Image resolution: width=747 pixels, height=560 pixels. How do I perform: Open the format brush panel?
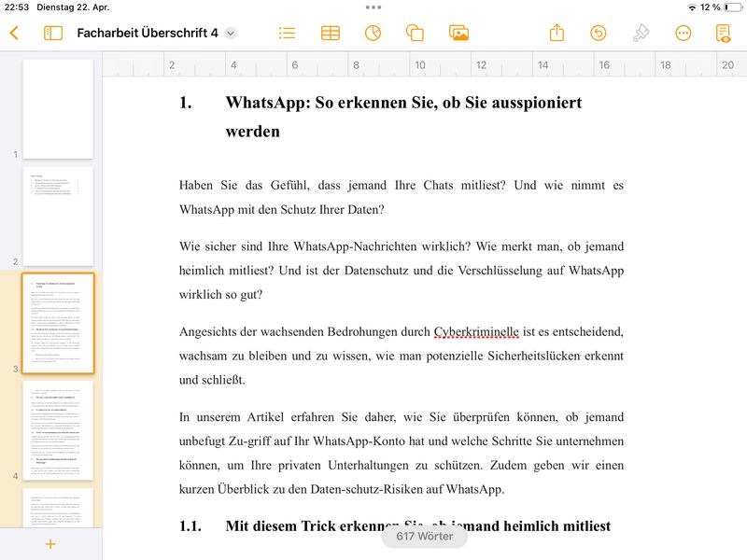(x=641, y=33)
